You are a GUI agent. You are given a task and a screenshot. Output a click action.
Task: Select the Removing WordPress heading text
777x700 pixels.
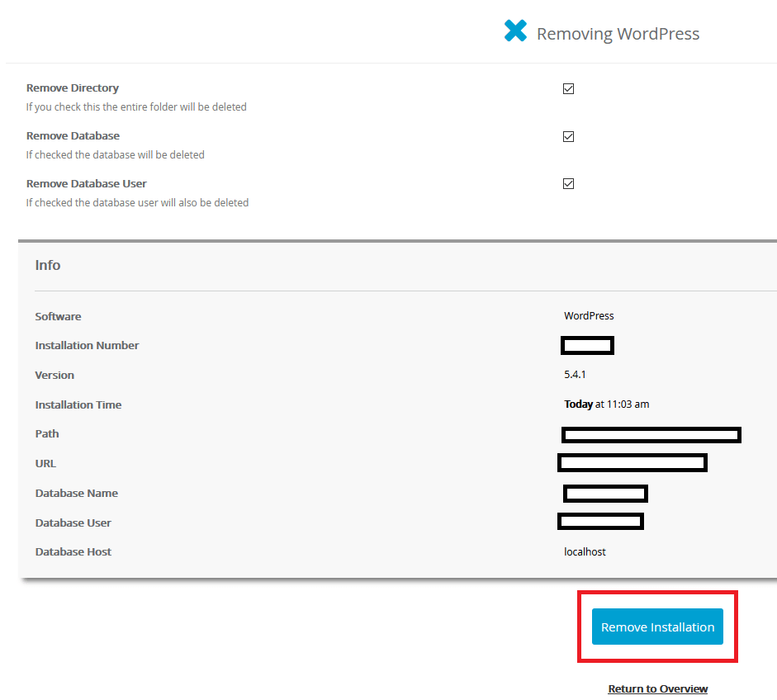pos(618,34)
